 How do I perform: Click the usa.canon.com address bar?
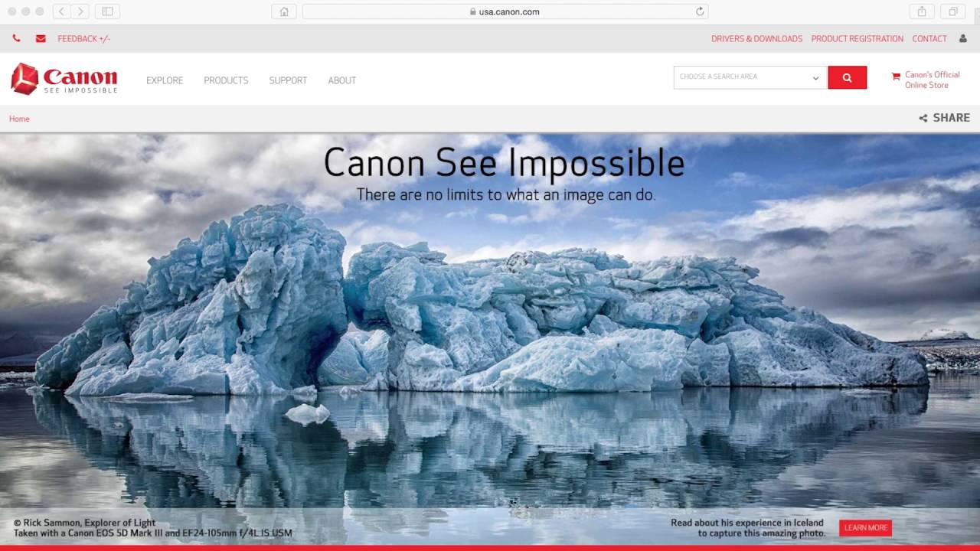point(505,11)
